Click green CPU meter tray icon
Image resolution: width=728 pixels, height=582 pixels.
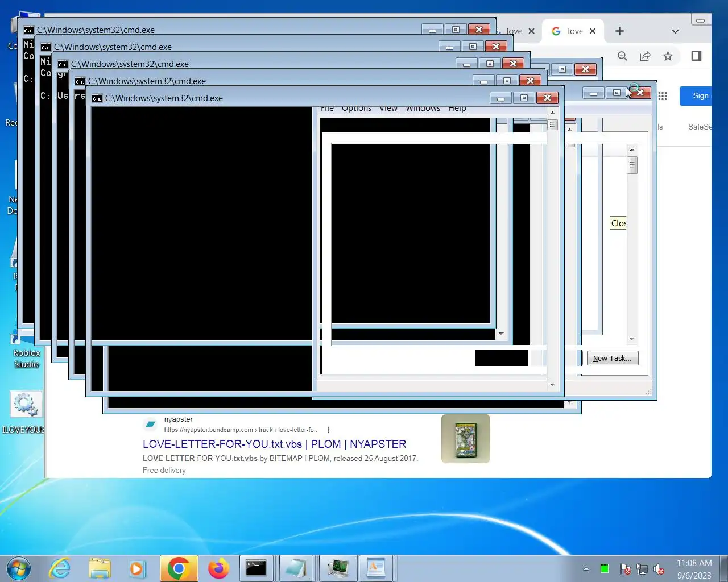(x=605, y=569)
